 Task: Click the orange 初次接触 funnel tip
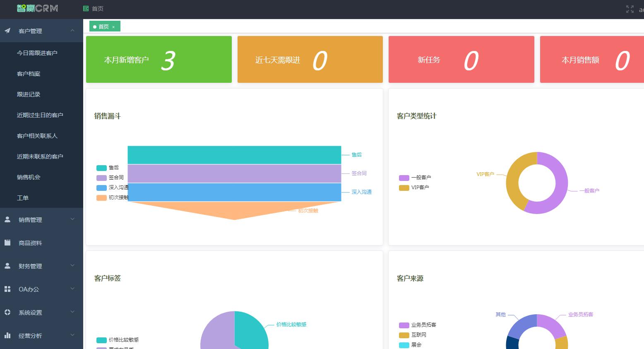click(x=234, y=210)
